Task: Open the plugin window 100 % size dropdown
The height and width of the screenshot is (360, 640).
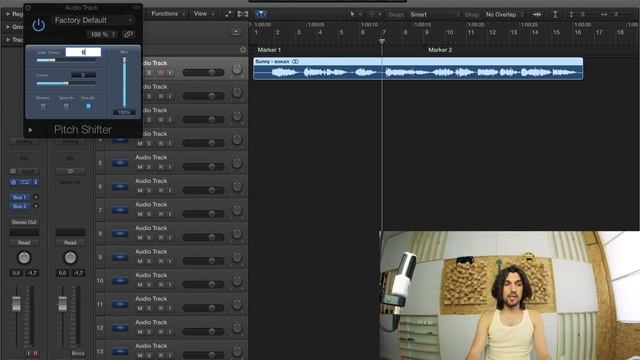Action: pos(102,35)
